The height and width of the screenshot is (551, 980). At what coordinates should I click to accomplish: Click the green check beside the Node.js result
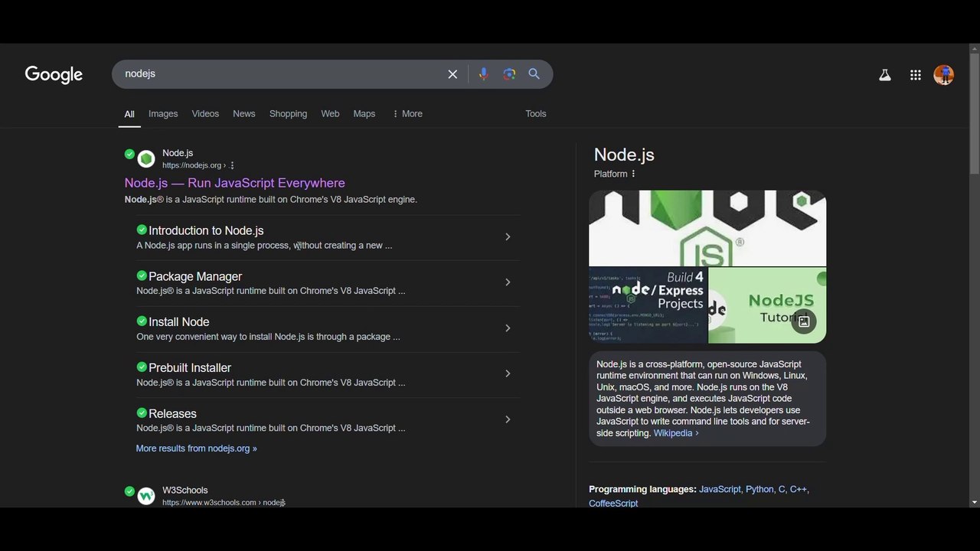129,154
